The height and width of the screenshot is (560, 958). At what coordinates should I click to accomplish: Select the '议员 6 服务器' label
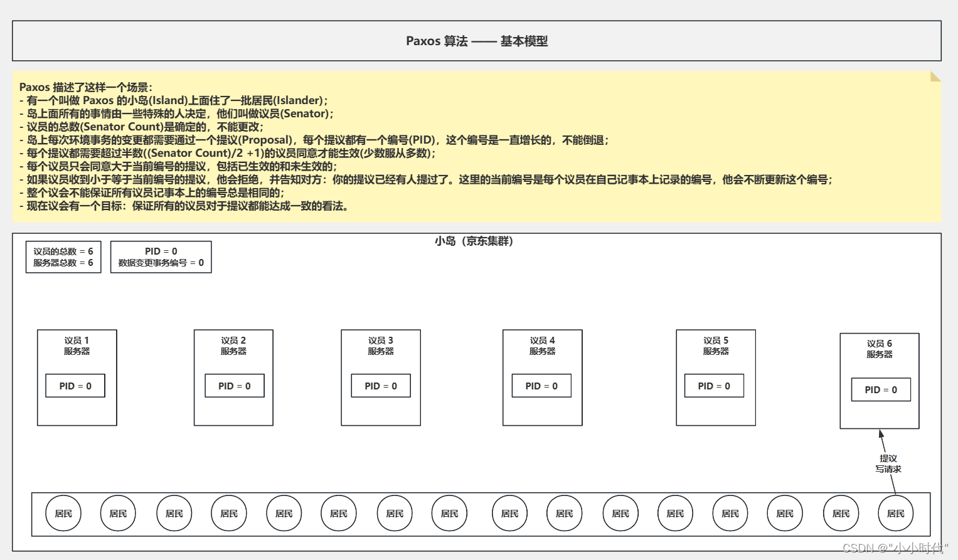tap(880, 349)
